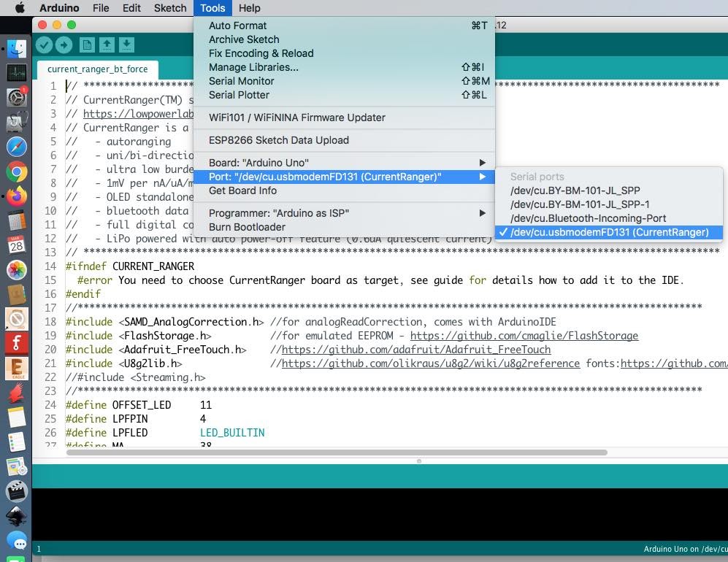The width and height of the screenshot is (728, 562).
Task: Open Photos from the dock
Action: click(17, 269)
